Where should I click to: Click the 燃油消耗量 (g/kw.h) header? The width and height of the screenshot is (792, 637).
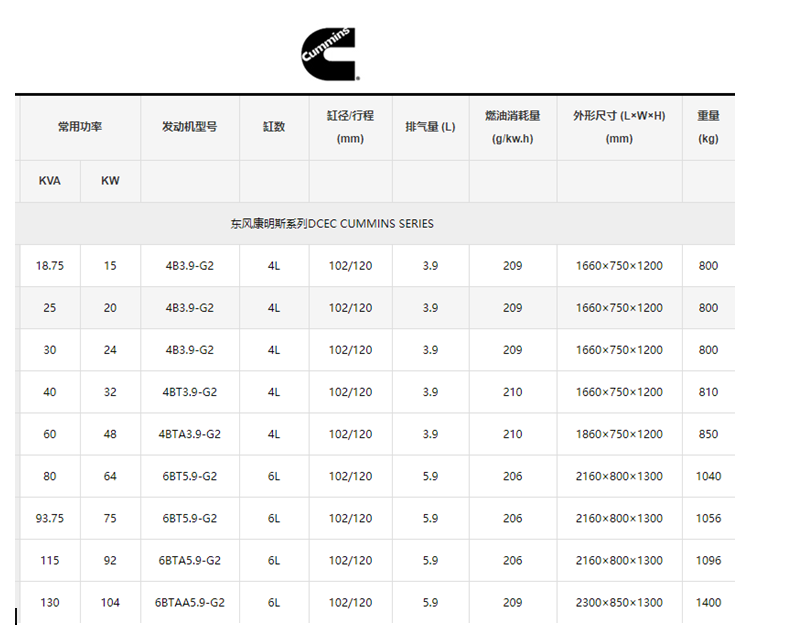pyautogui.click(x=513, y=127)
